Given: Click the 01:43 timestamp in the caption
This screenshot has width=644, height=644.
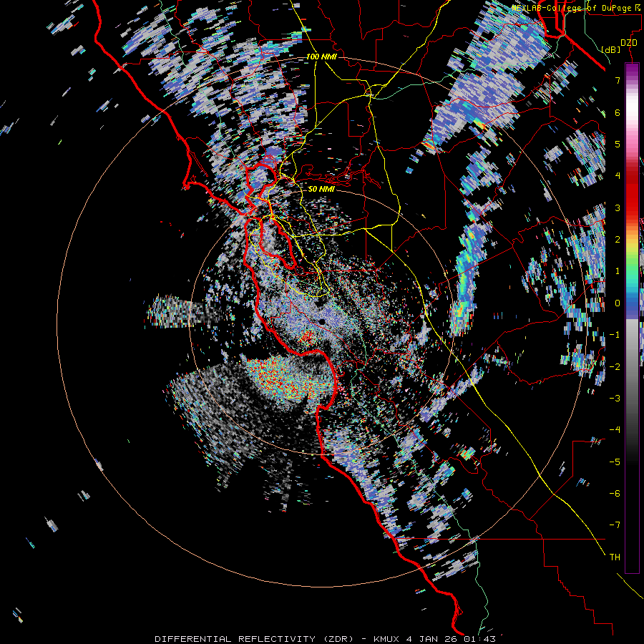Looking at the screenshot, I should (x=479, y=639).
